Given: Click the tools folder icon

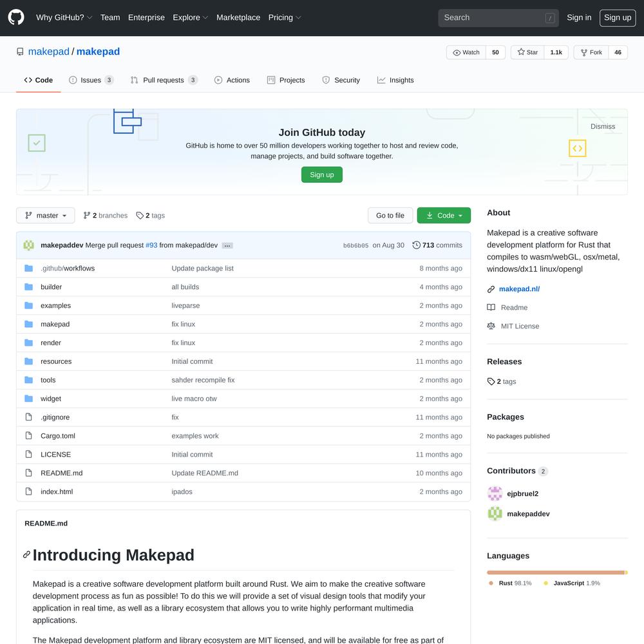Looking at the screenshot, I should coord(28,380).
